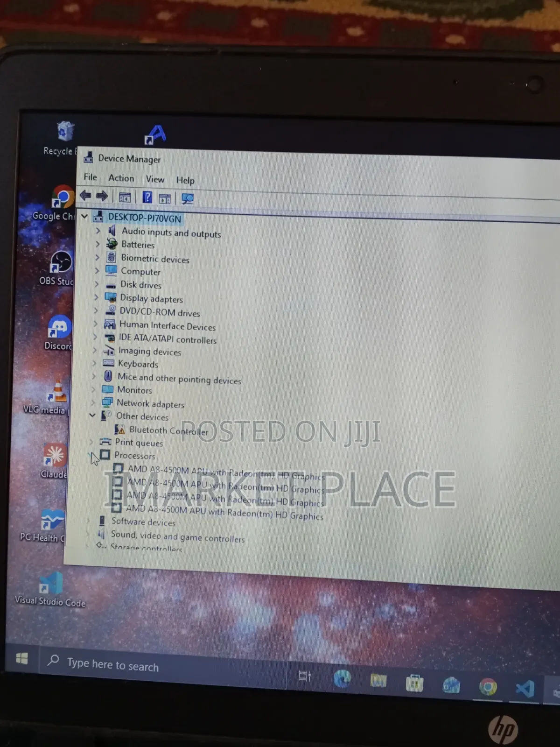The width and height of the screenshot is (560, 747).
Task: Click the Windows Start button
Action: [22, 658]
